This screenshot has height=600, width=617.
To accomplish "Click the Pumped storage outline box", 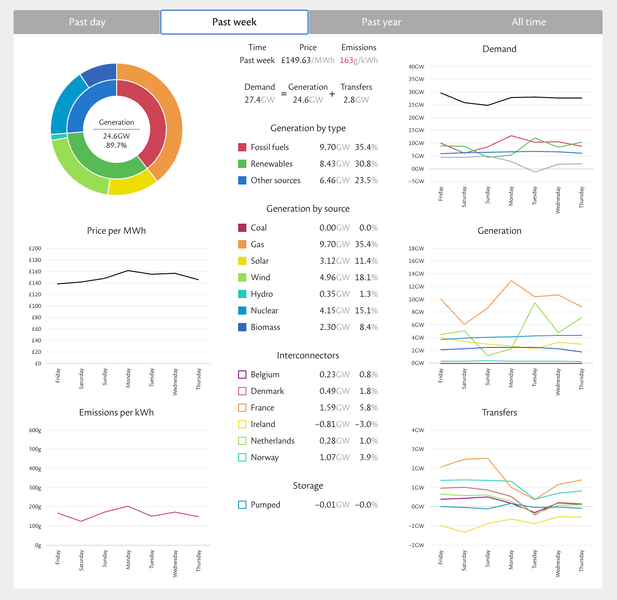I will 242,505.
